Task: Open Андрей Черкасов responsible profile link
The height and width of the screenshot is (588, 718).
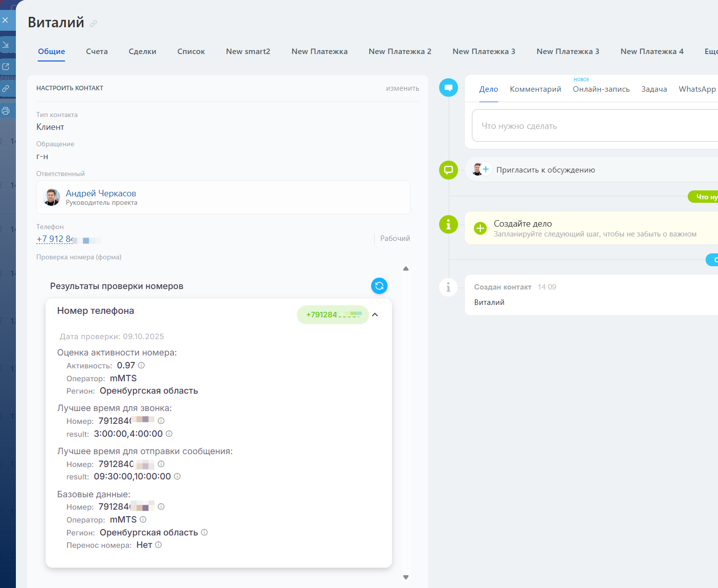Action: click(x=101, y=193)
